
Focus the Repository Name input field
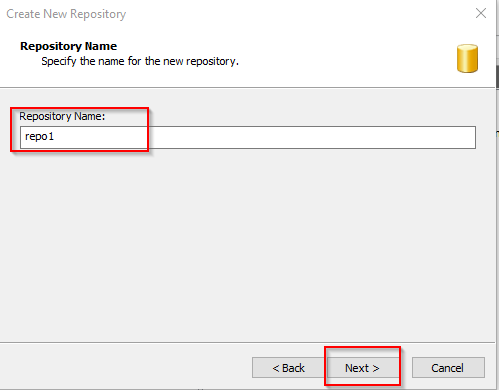[x=248, y=137]
